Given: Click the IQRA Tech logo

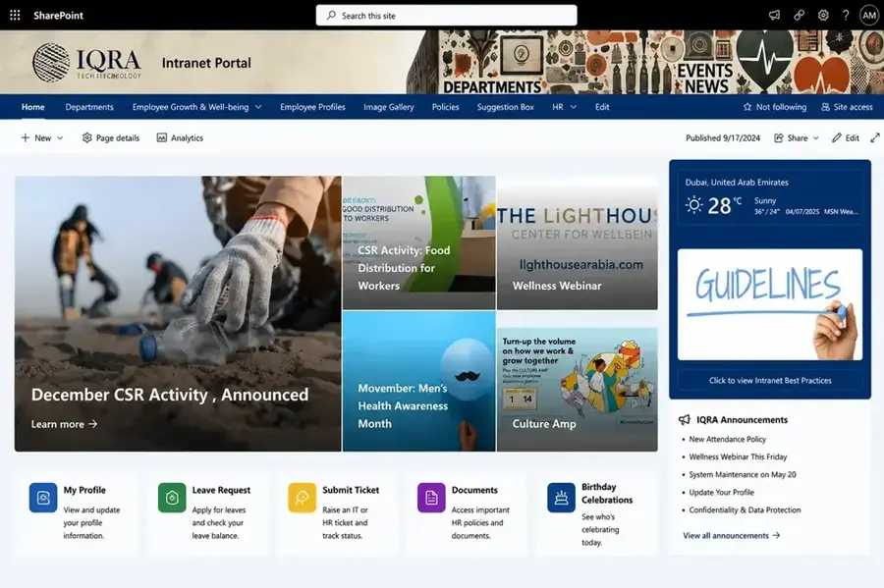Looking at the screenshot, I should pos(86,63).
